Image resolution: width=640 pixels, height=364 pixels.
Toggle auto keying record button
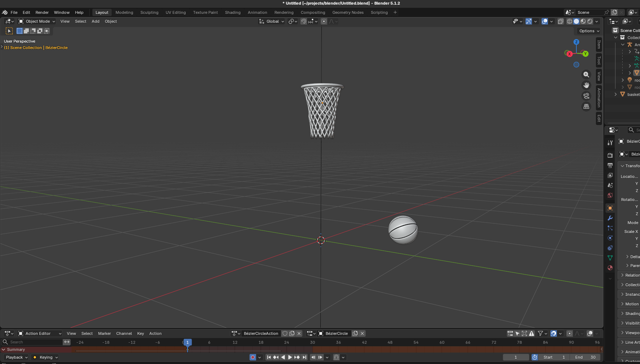pos(253,357)
